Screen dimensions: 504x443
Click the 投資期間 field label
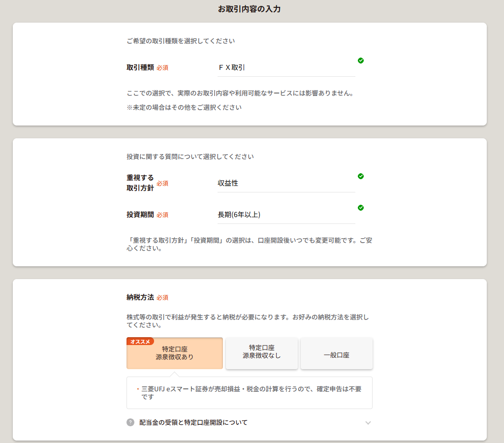140,215
